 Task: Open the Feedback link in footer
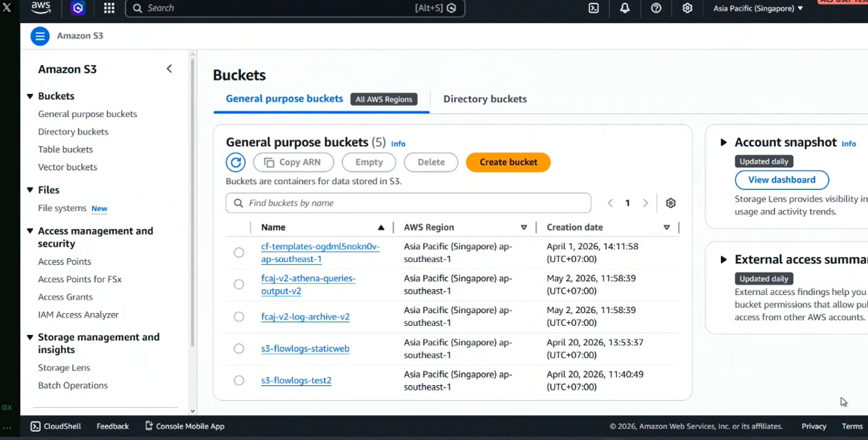coord(113,426)
